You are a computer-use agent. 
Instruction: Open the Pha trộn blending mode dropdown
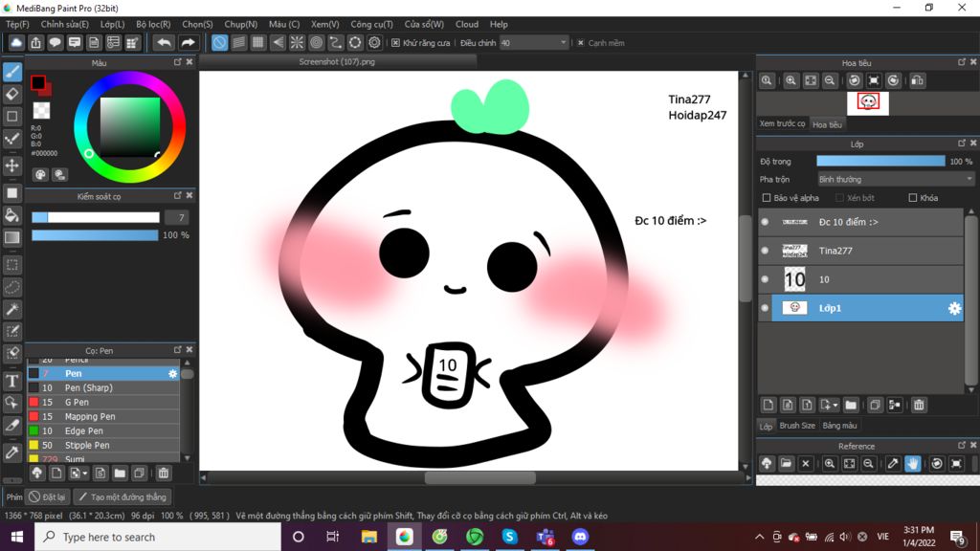(896, 179)
